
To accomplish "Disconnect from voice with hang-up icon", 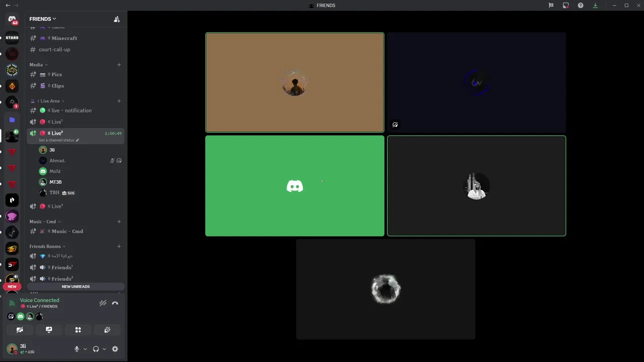I will [115, 303].
